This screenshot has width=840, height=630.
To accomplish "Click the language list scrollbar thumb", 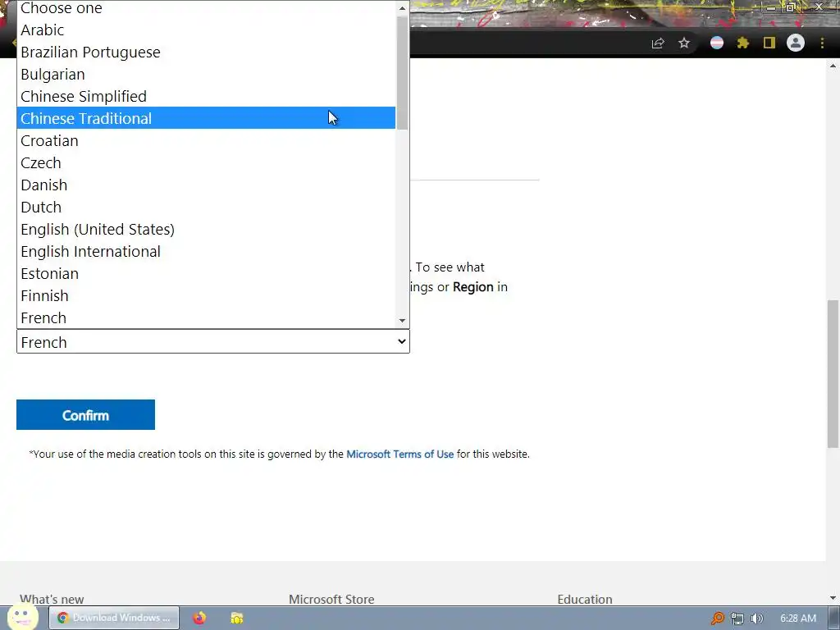I will (402, 73).
